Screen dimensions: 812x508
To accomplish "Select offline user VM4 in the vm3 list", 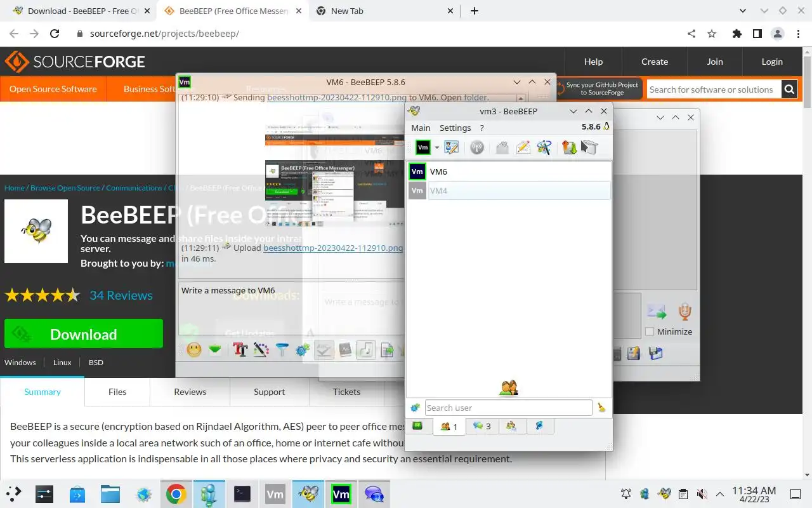I will pos(509,190).
